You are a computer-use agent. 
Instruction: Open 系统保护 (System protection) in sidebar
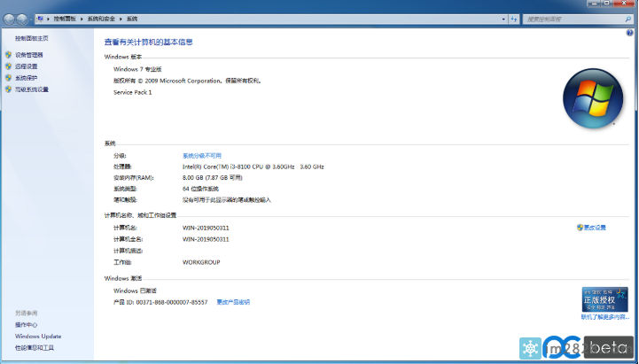[26, 78]
